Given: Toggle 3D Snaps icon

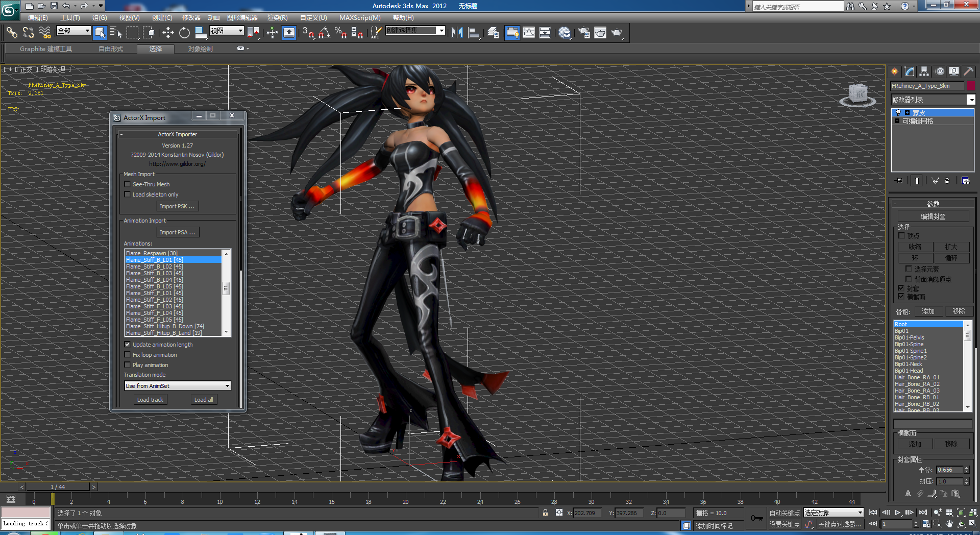Looking at the screenshot, I should point(308,33).
